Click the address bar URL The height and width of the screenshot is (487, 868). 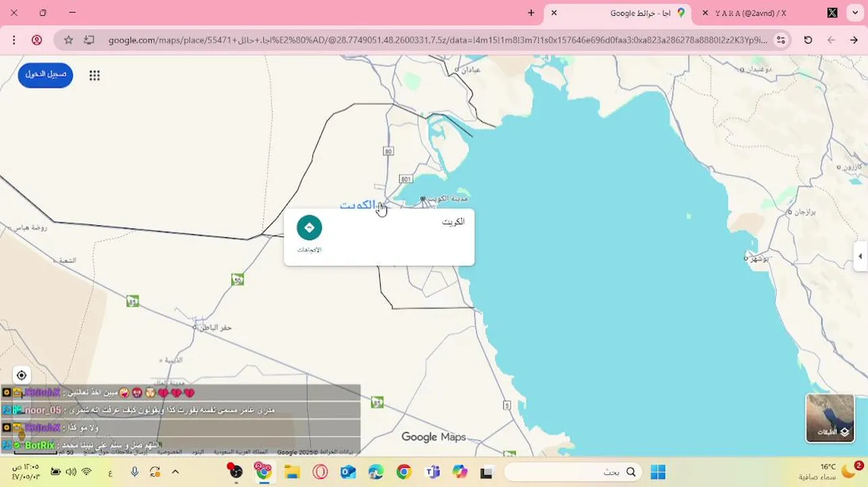click(x=438, y=40)
